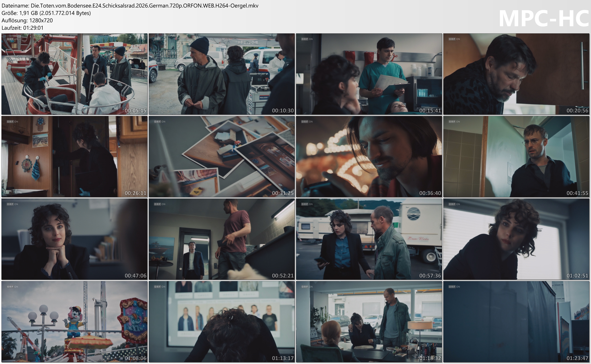Click the Dateiname filename text line
The width and height of the screenshot is (591, 364).
coord(130,6)
